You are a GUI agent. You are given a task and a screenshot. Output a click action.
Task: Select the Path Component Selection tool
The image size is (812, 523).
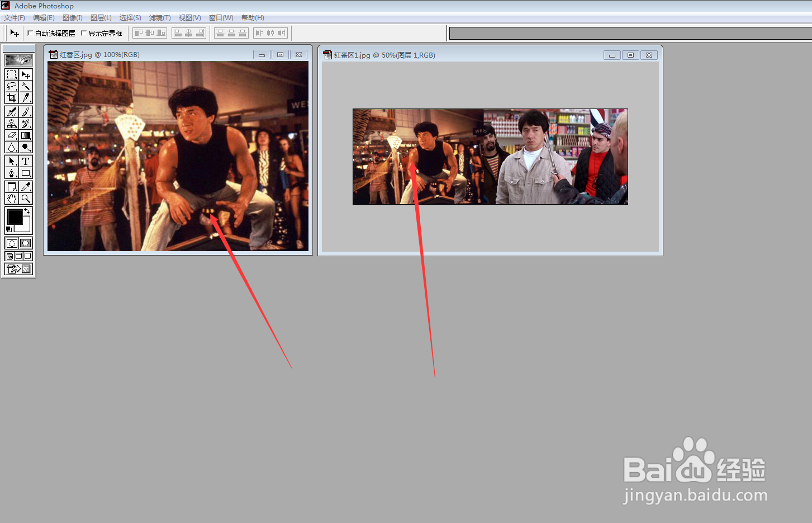click(12, 161)
